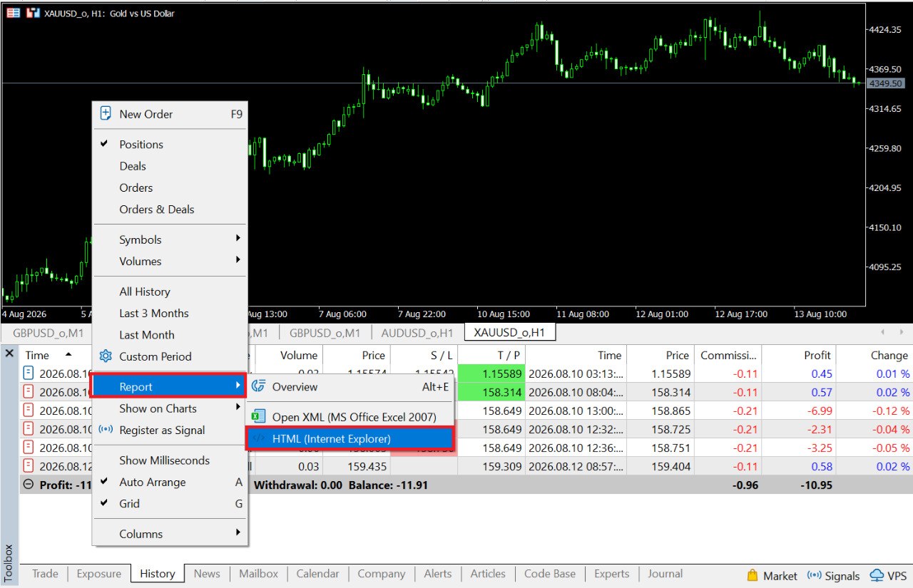Viewport: 913px width, 588px height.
Task: Click the blue deal icon in first history row
Action: (29, 372)
